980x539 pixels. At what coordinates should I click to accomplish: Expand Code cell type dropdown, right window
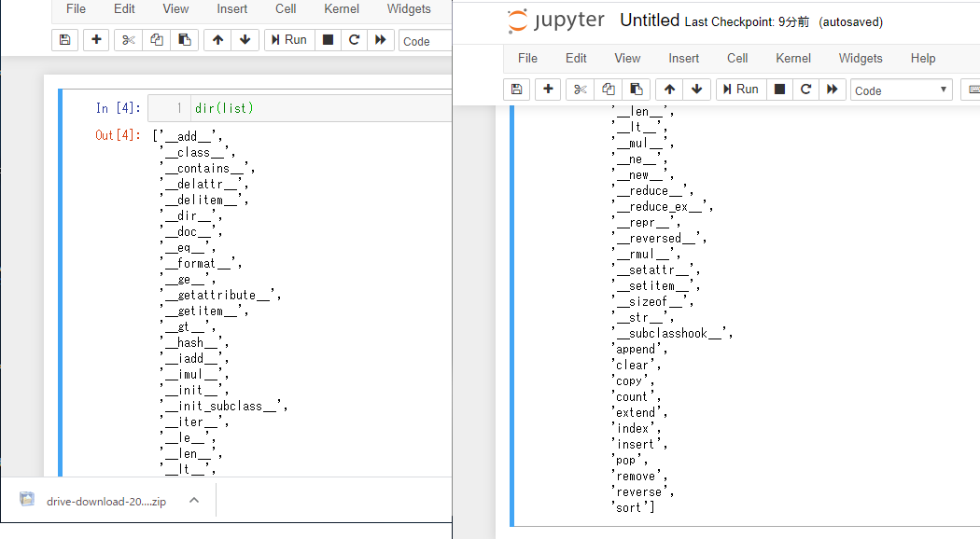point(902,90)
